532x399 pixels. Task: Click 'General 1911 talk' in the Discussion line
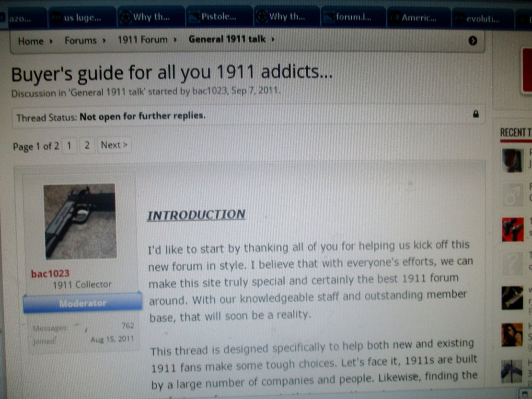pos(107,92)
